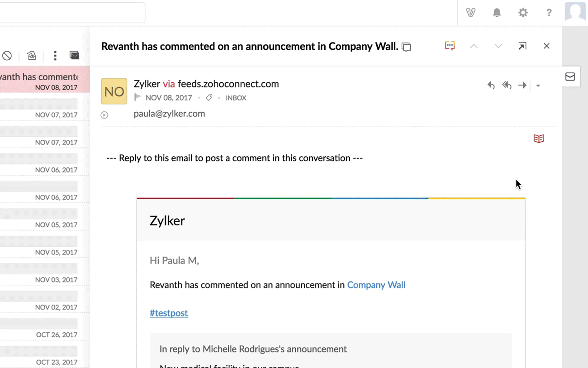This screenshot has width=588, height=368.
Task: Reply to the Zylker email
Action: (491, 85)
